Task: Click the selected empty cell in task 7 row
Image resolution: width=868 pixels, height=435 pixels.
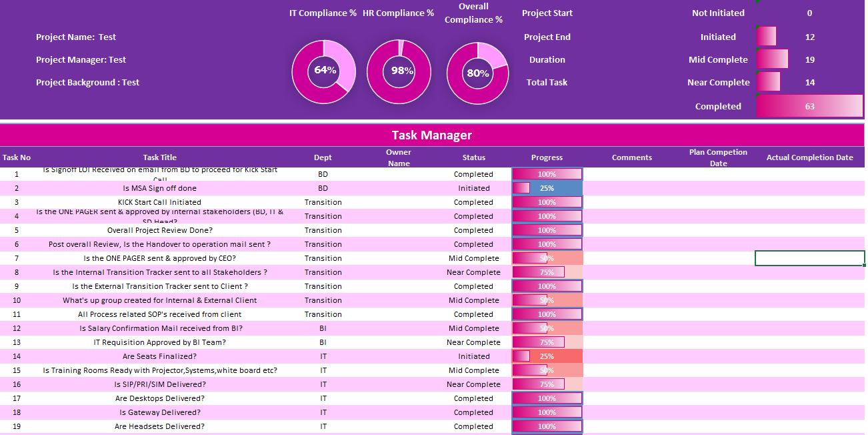Action: coord(810,258)
